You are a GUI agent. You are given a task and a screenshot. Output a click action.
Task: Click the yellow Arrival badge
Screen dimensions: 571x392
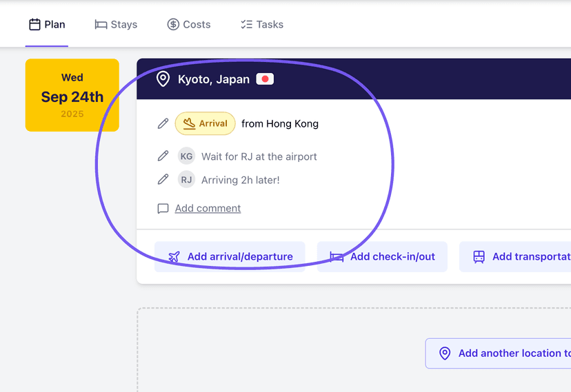coord(206,123)
